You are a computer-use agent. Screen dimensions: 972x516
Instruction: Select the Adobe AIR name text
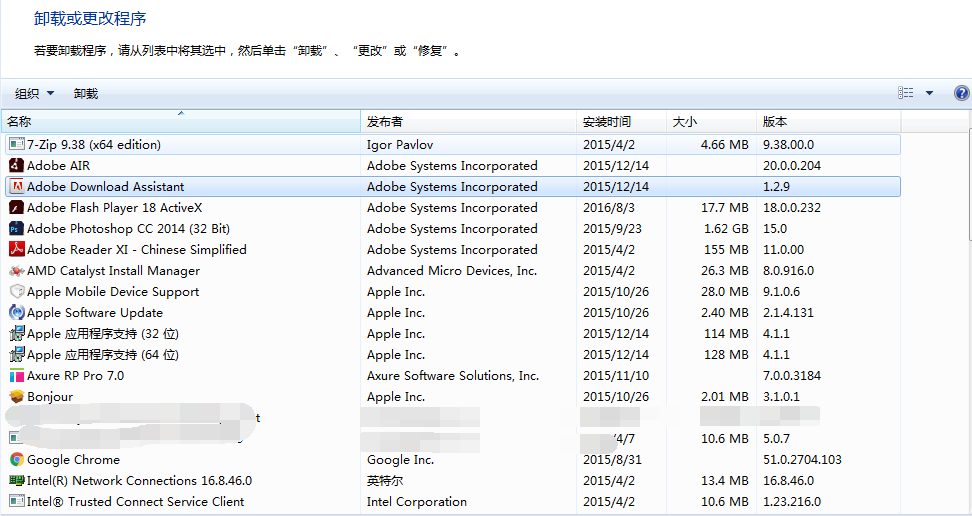58,166
